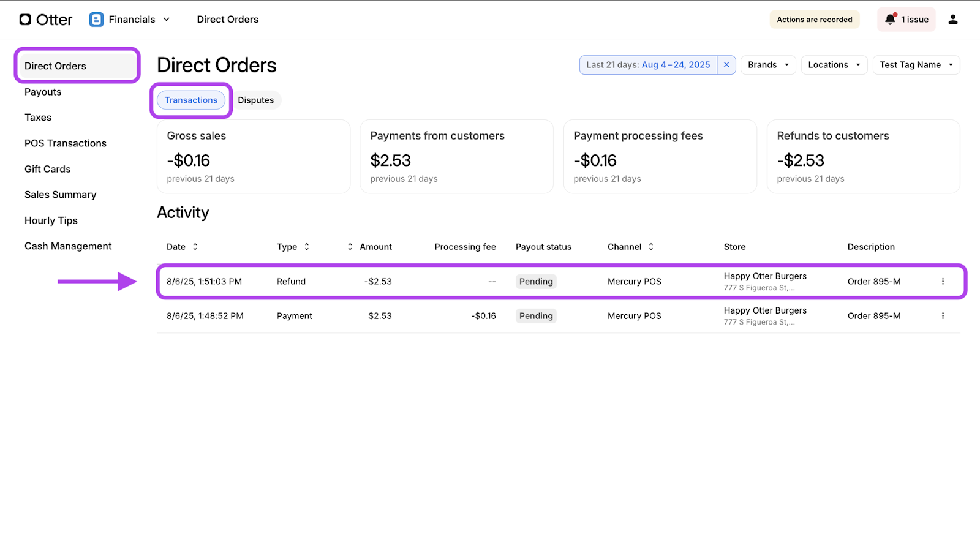980x556 pixels.
Task: Open the Brands filter dropdown
Action: pos(768,65)
